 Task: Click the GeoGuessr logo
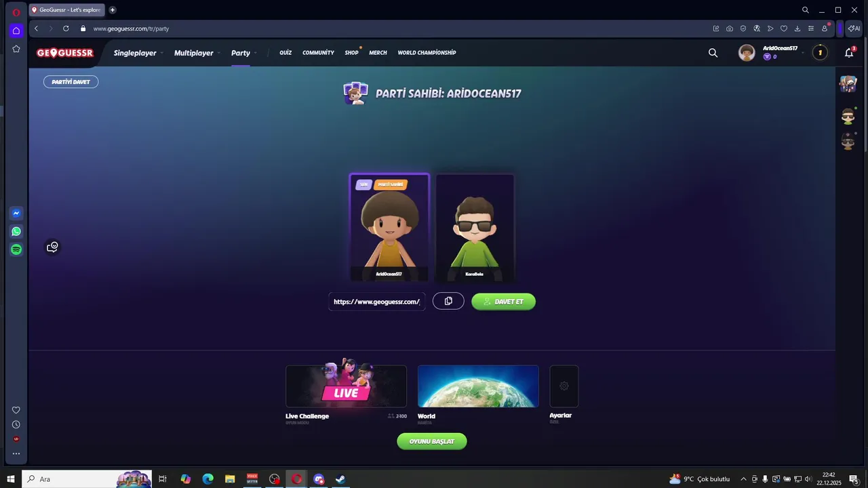click(x=65, y=53)
